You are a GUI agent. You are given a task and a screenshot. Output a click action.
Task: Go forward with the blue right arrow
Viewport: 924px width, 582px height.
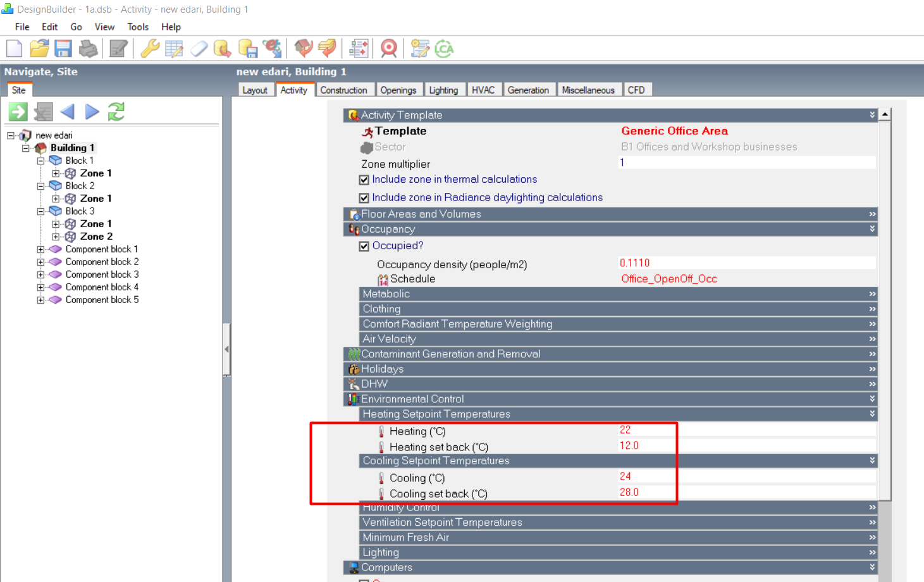click(x=92, y=112)
